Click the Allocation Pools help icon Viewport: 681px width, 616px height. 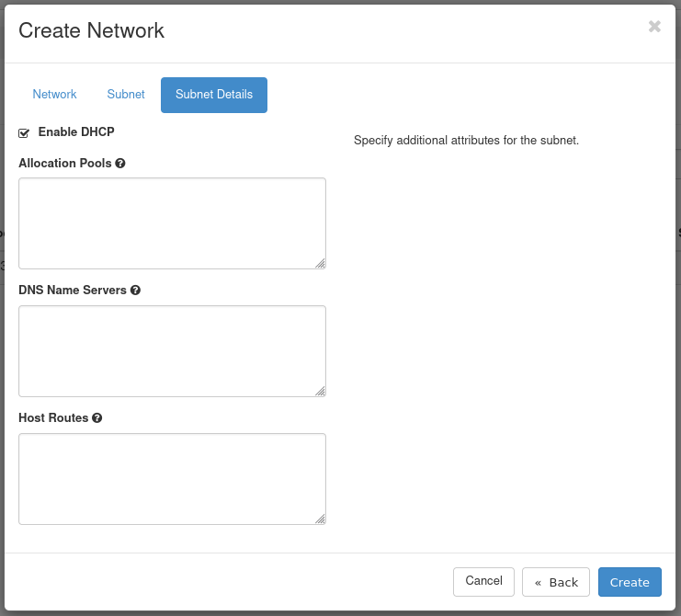pyautogui.click(x=120, y=163)
